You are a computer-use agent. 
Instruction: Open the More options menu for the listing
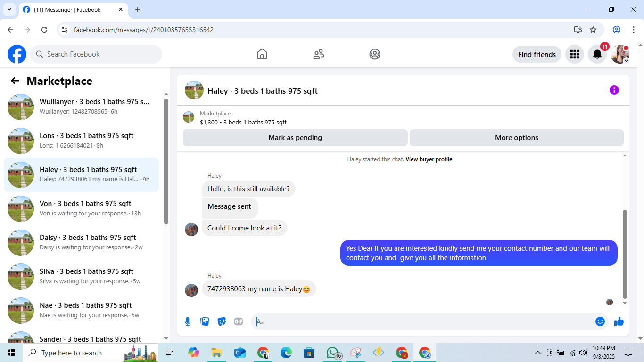[517, 138]
